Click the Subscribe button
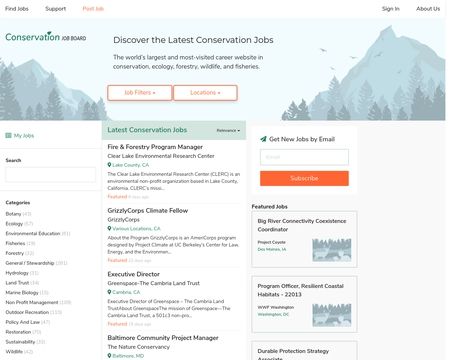Image resolution: width=450 pixels, height=360 pixels. coord(304,178)
